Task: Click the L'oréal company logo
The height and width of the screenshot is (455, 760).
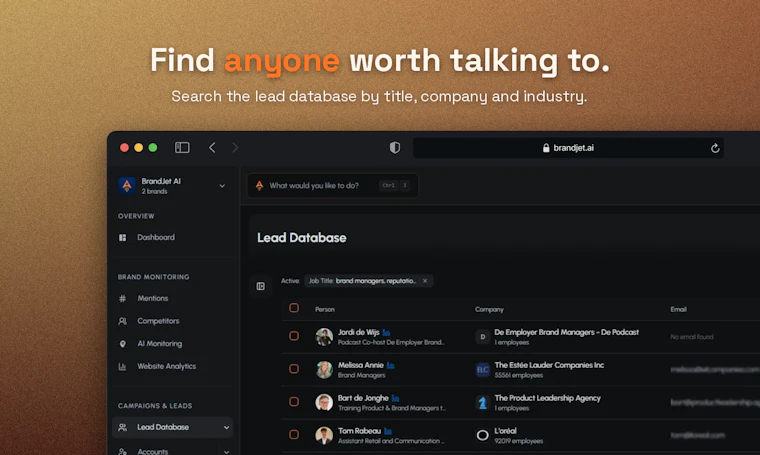Action: point(482,436)
